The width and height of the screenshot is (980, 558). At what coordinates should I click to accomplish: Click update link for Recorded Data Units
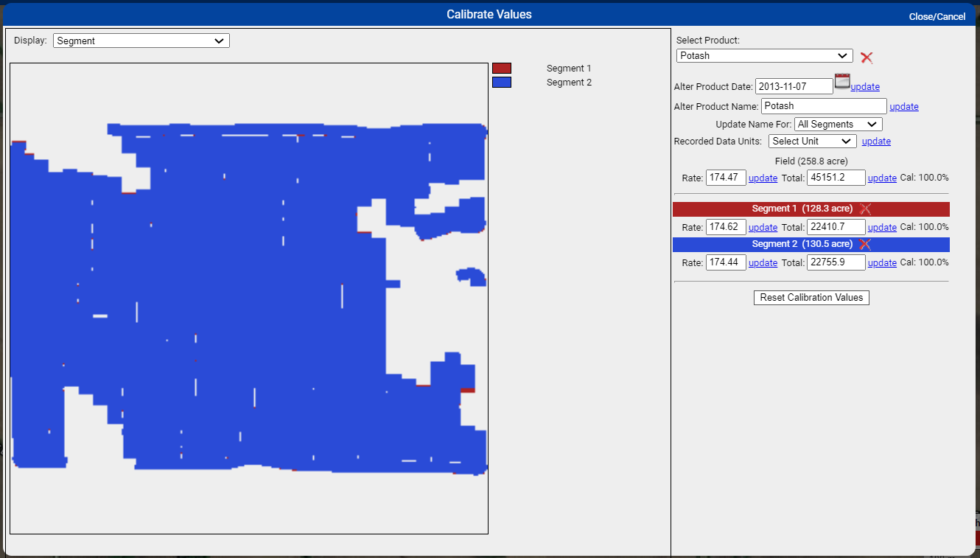(x=876, y=142)
